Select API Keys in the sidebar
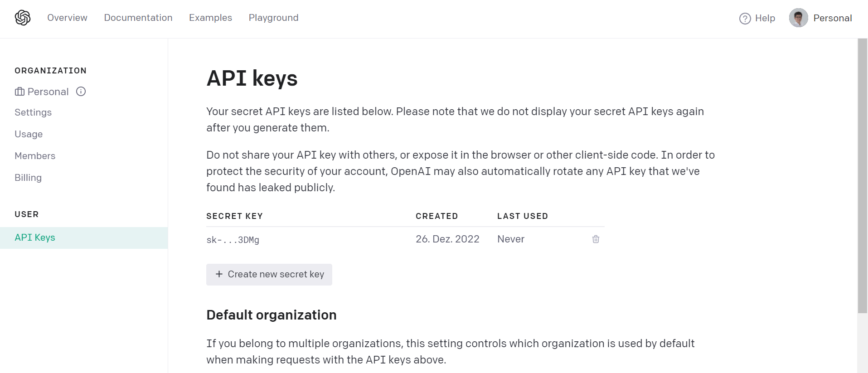 point(35,237)
